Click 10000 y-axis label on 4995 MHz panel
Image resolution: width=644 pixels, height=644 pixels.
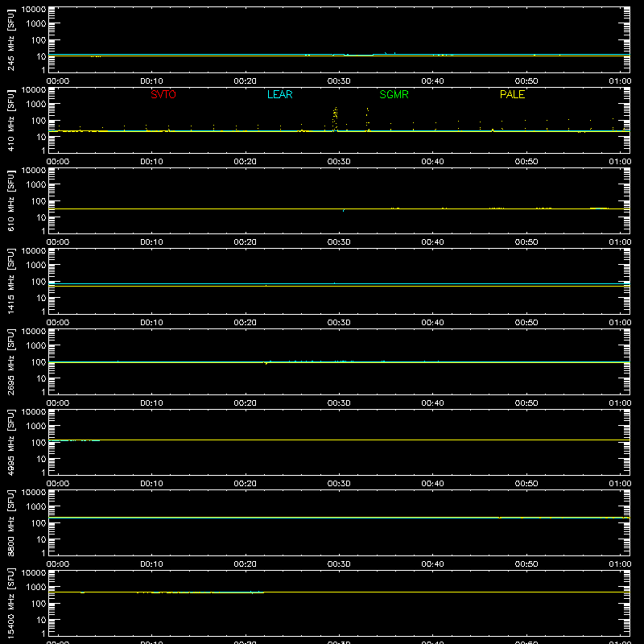click(34, 412)
